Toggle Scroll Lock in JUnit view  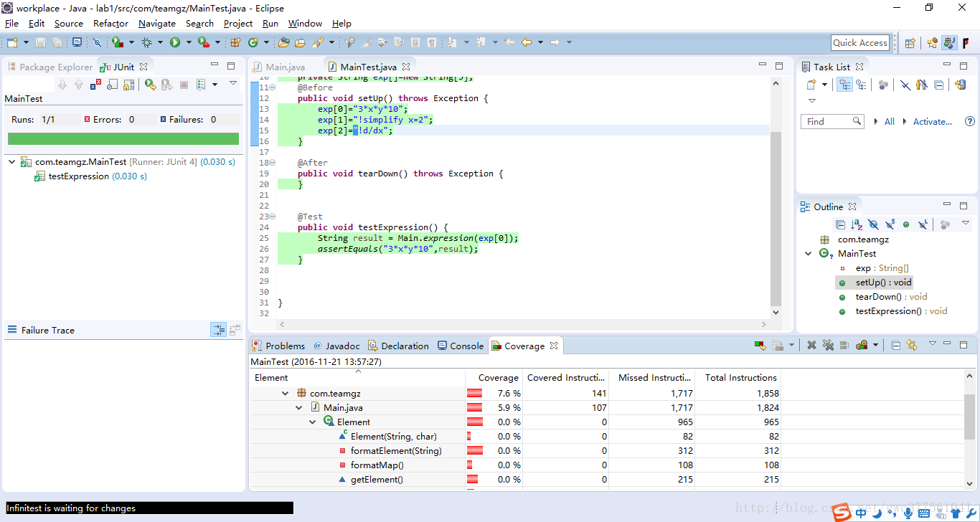[128, 85]
